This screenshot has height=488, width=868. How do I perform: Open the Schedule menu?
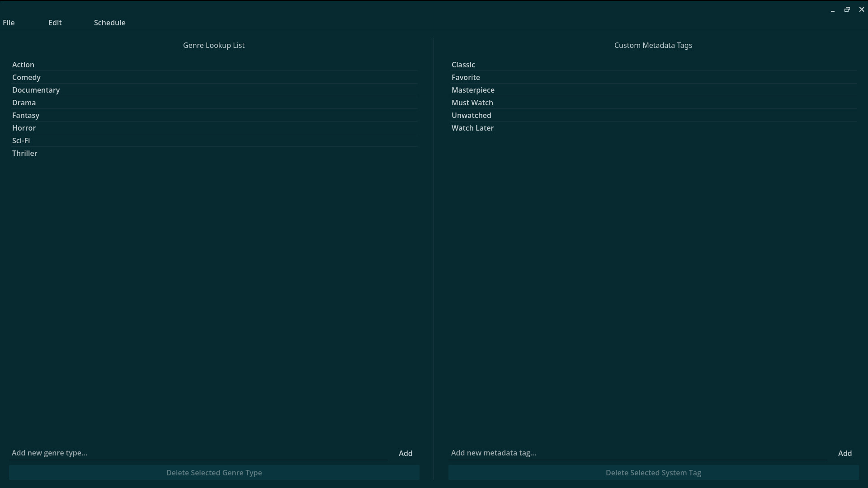[109, 23]
